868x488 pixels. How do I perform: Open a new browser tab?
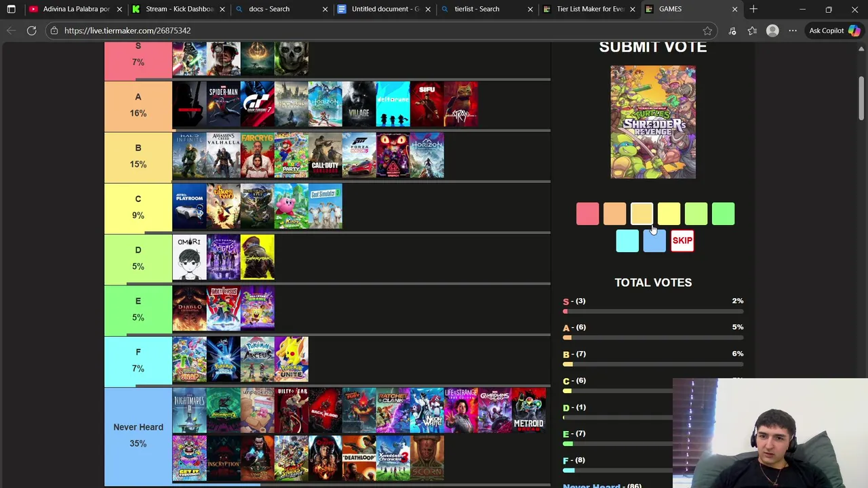pyautogui.click(x=753, y=9)
